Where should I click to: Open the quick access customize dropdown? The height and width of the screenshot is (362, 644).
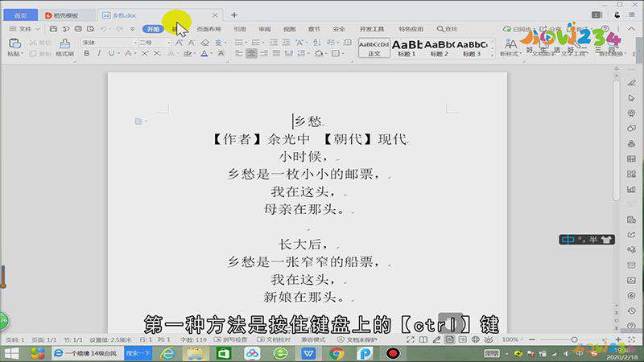click(132, 29)
